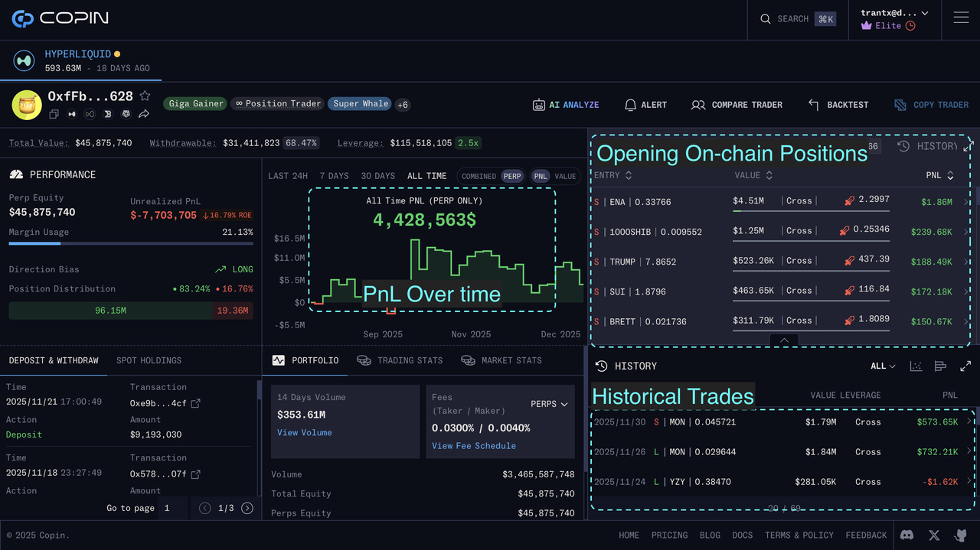
Task: Click View Fee Schedule link
Action: point(474,446)
